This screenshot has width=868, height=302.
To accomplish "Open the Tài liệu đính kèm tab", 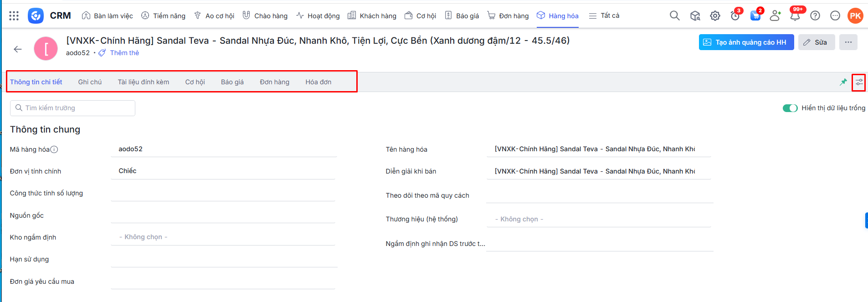I will 143,82.
